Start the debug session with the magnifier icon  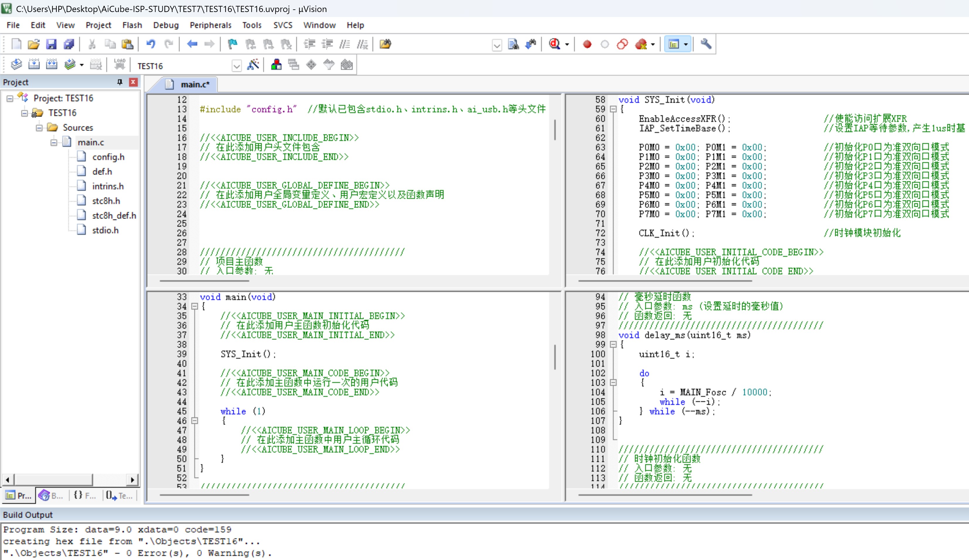(x=554, y=44)
